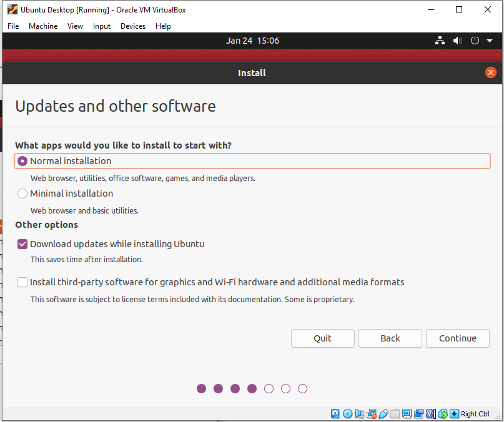Open the display settings status icon

coord(407,414)
